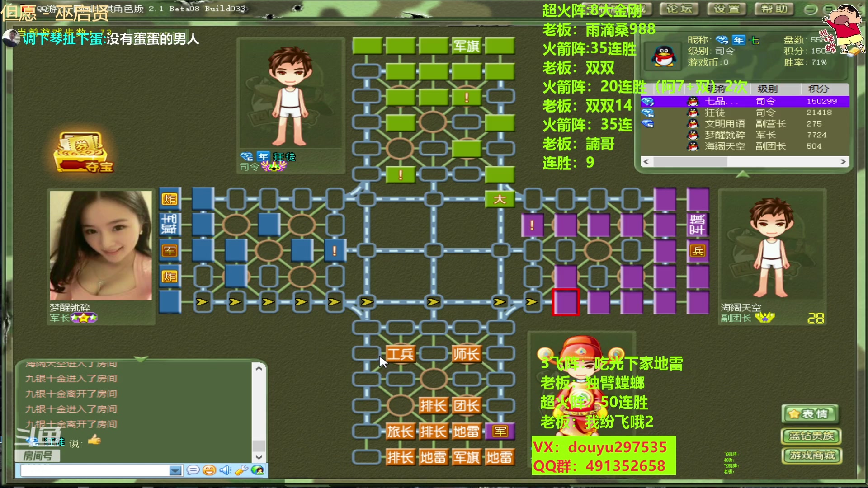Click the globe user icon in chat bar
The width and height of the screenshot is (868, 488).
pyautogui.click(x=257, y=470)
